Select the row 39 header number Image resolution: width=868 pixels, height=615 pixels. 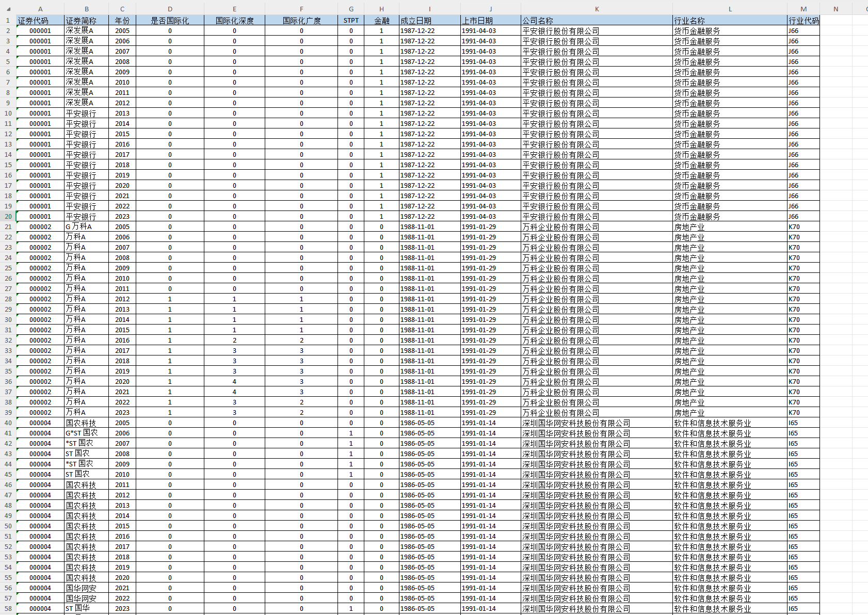click(8, 413)
